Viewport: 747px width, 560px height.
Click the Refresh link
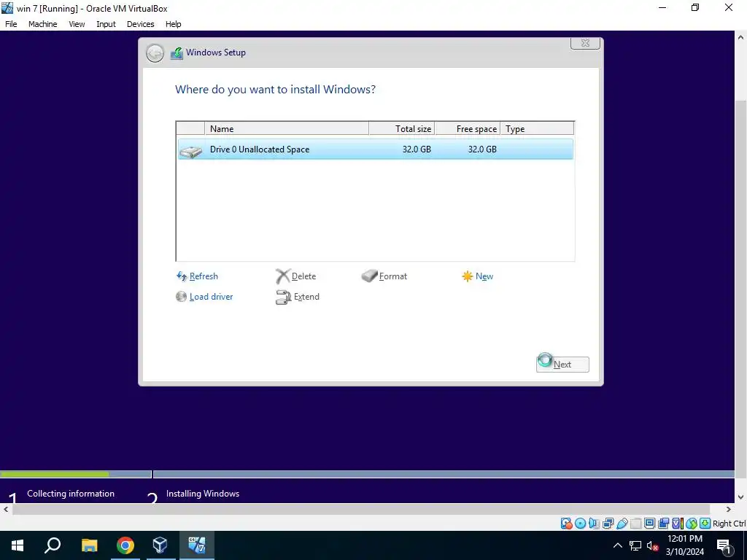pyautogui.click(x=204, y=276)
